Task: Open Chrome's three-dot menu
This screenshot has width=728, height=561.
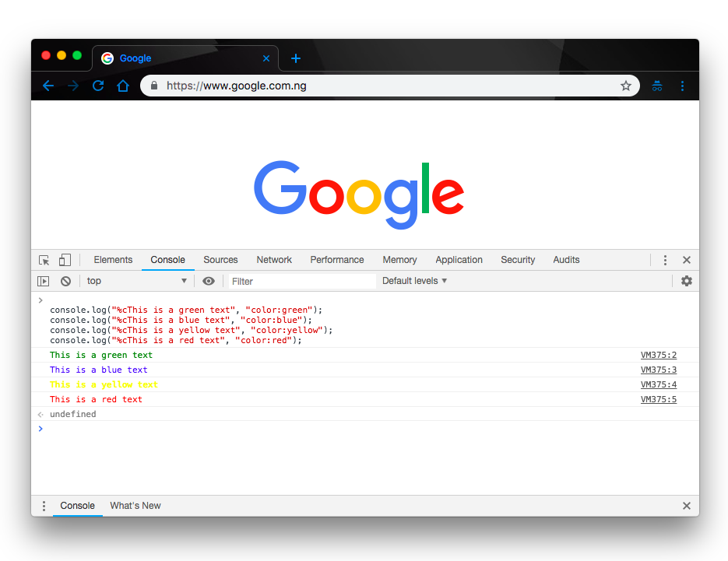Action: (x=682, y=86)
